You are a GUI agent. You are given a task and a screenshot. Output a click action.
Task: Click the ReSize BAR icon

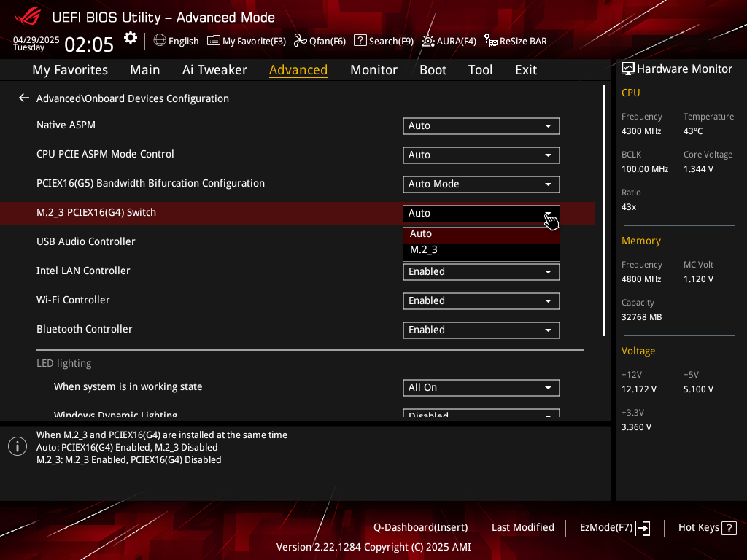point(491,41)
